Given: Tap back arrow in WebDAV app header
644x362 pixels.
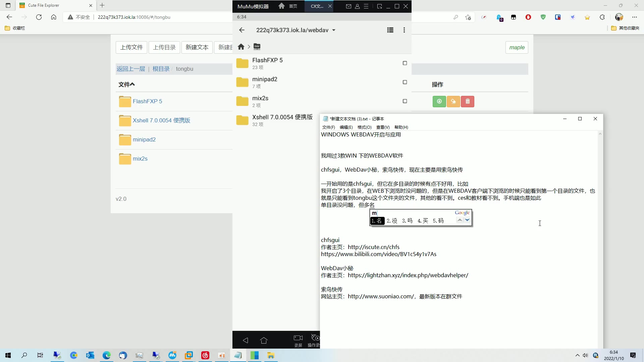Looking at the screenshot, I should (241, 30).
